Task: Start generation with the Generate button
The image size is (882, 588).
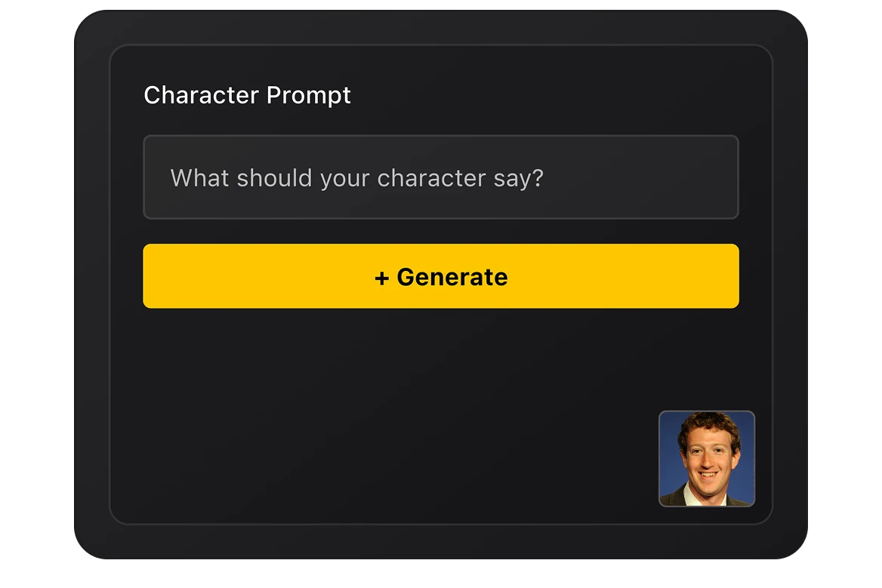Action: point(441,276)
